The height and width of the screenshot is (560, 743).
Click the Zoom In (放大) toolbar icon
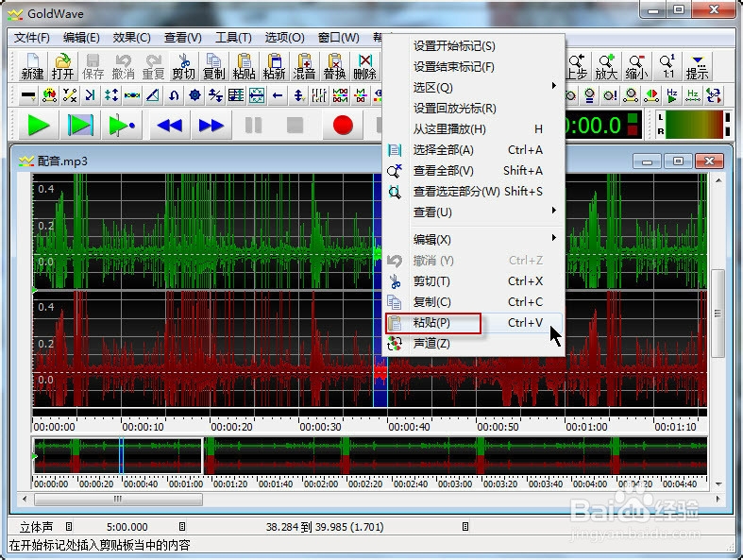606,66
